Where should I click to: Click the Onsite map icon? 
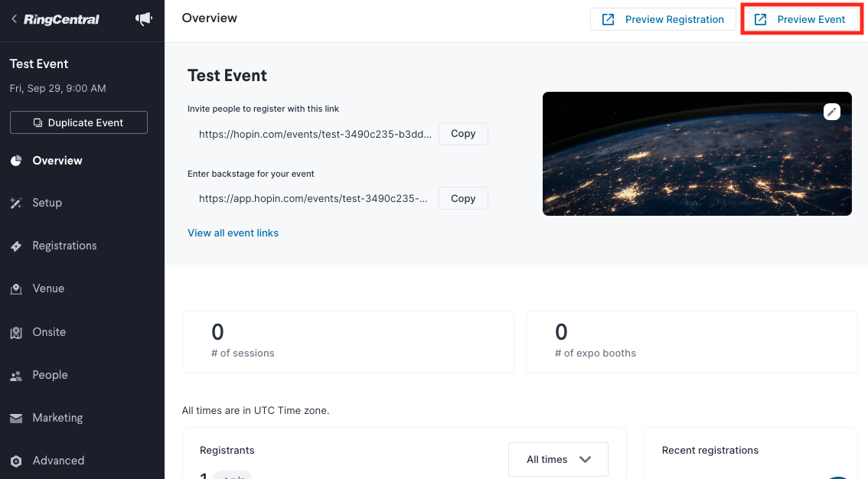pos(16,332)
